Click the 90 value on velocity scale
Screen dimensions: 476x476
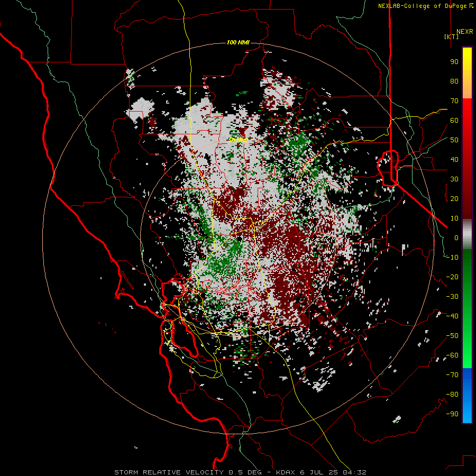454,62
